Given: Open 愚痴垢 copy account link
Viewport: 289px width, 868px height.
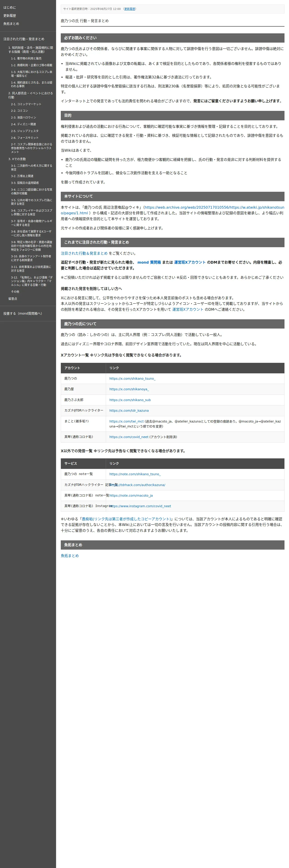Looking at the screenshot, I should [x=126, y=519].
